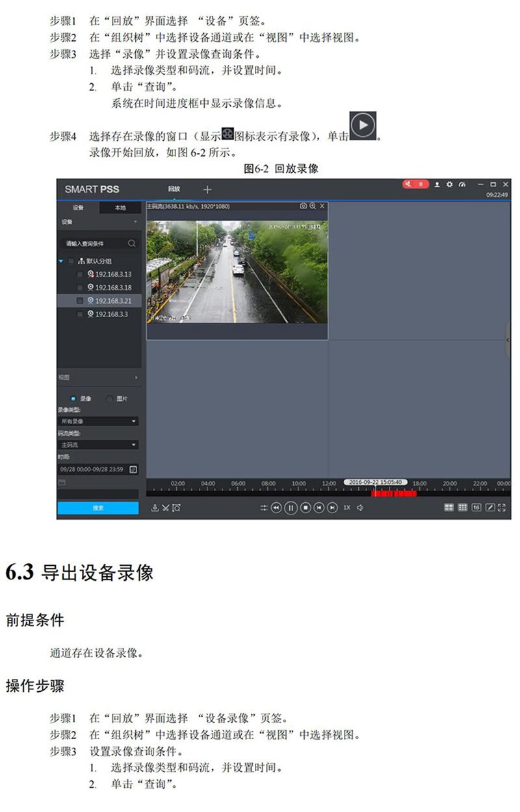Image resolution: width=520 pixels, height=812 pixels.
Task: Check the box for device 192.168.3.13
Action: [x=80, y=274]
